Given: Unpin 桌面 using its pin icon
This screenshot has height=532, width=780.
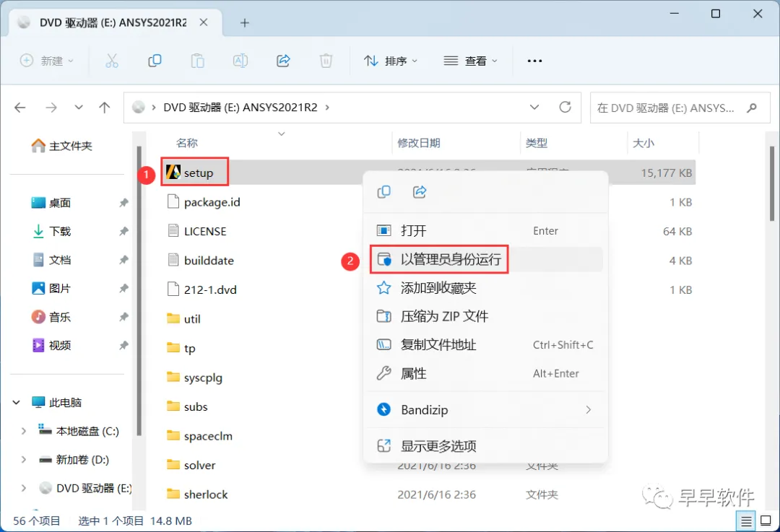Looking at the screenshot, I should pos(124,203).
